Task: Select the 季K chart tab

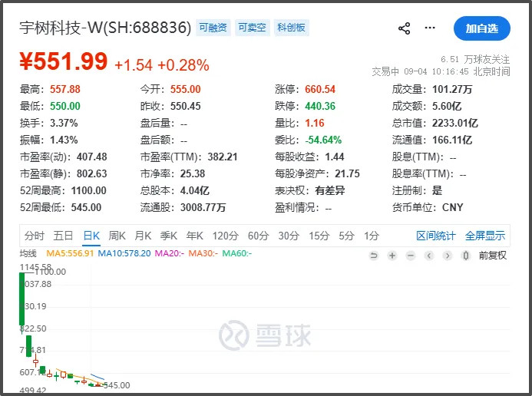Action: [169, 236]
